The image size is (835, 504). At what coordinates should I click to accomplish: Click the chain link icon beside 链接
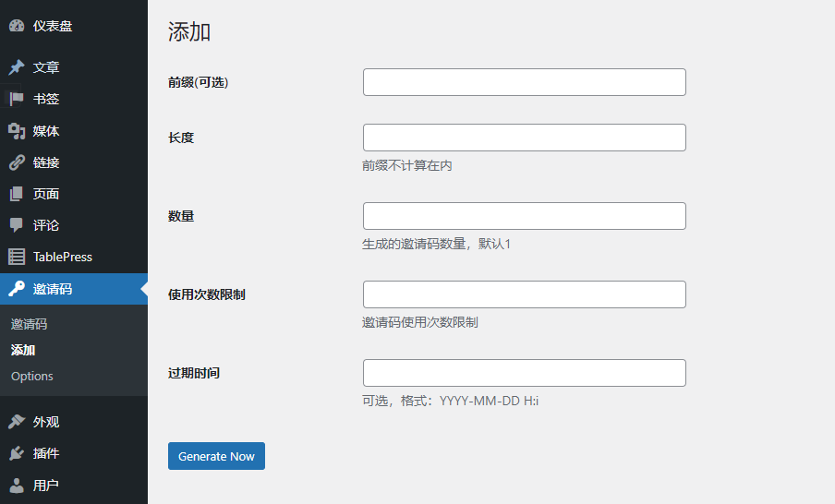point(17,162)
